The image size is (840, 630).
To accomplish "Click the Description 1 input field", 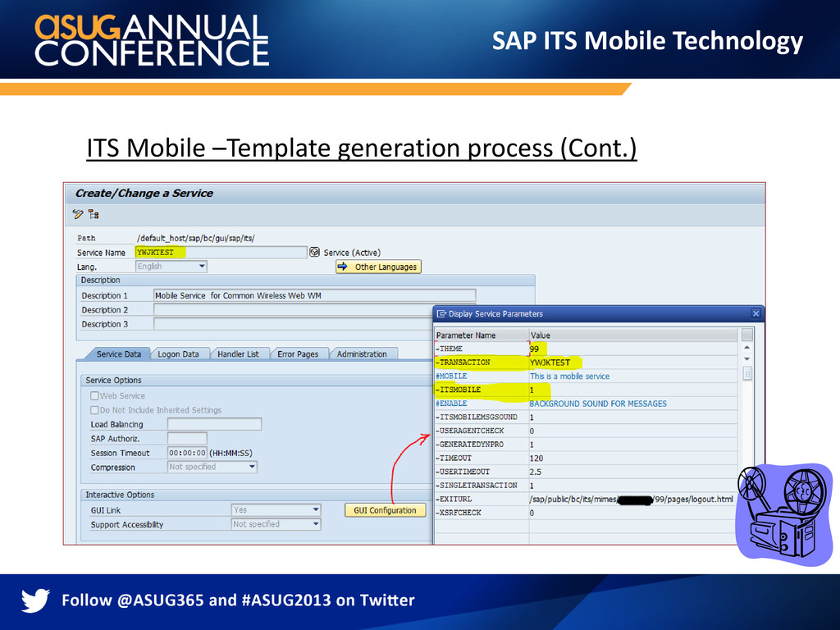I will tap(315, 295).
